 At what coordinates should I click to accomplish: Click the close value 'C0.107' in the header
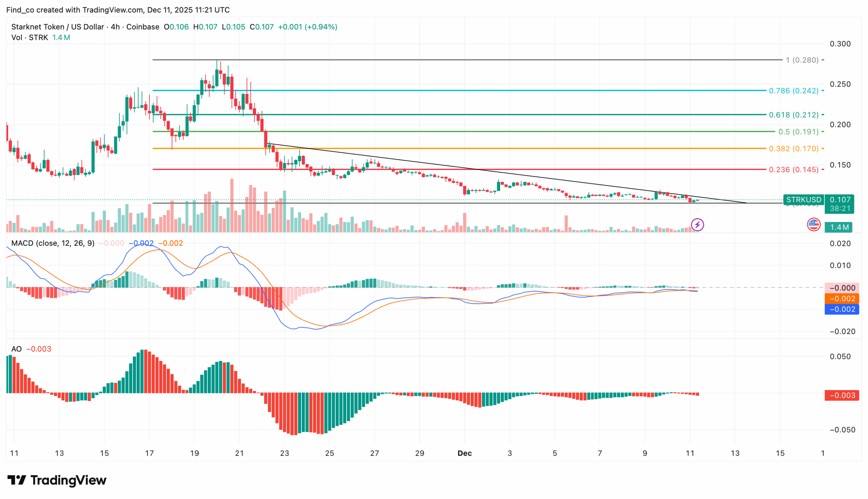(261, 27)
